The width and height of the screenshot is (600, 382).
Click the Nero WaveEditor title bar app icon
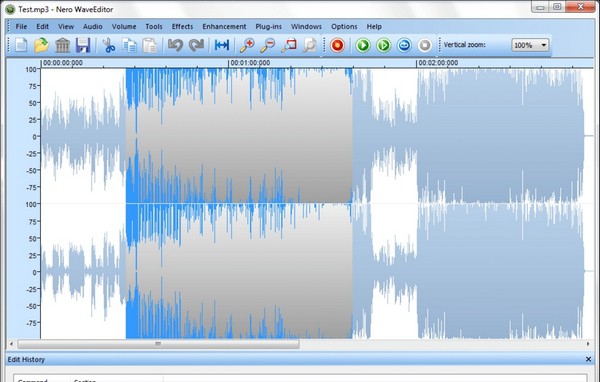[x=10, y=9]
